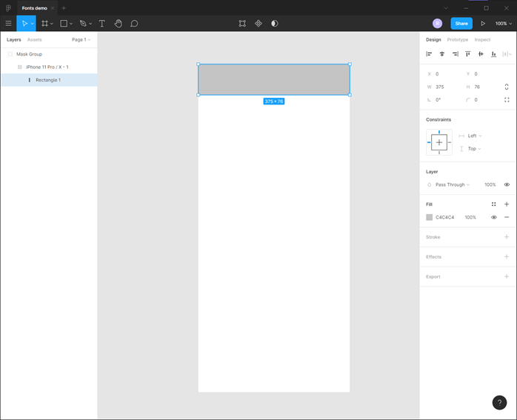Click Align Horizontal Centers icon
The width and height of the screenshot is (517, 420).
(442, 54)
